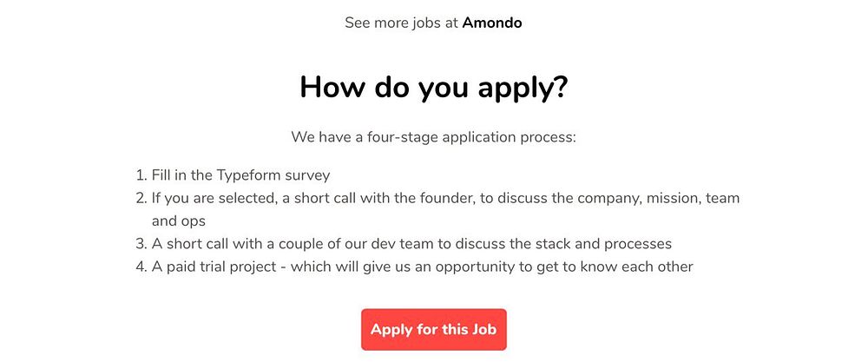Image resolution: width=868 pixels, height=362 pixels.
Task: Click the phrase 'get to know each other'
Action: point(615,267)
